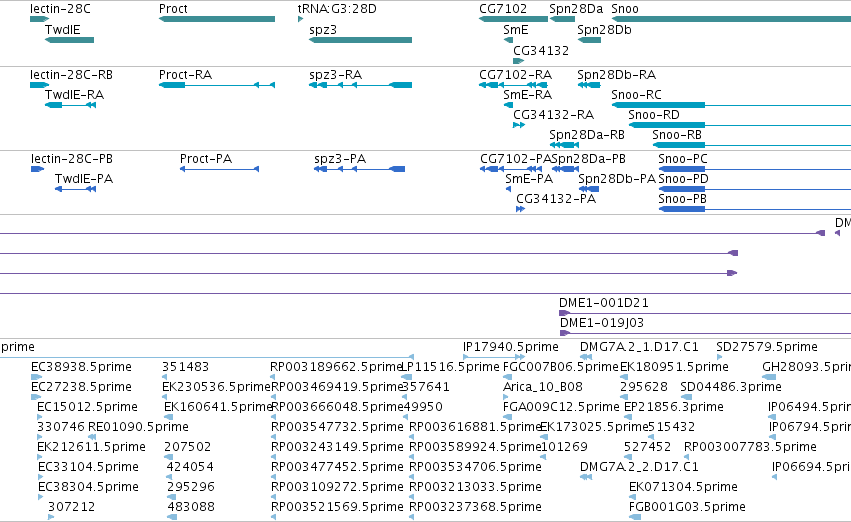Click EST EP21856.3prime

tap(674, 407)
